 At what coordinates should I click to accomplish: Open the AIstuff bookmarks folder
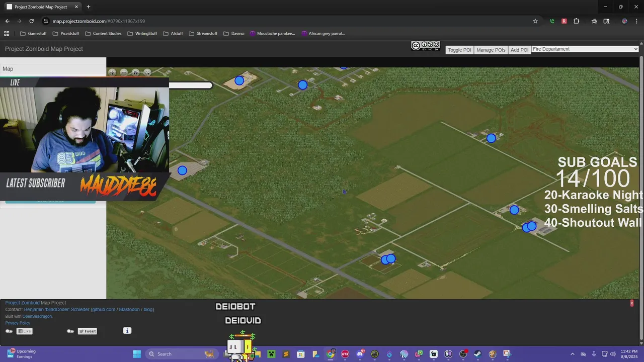(x=173, y=33)
